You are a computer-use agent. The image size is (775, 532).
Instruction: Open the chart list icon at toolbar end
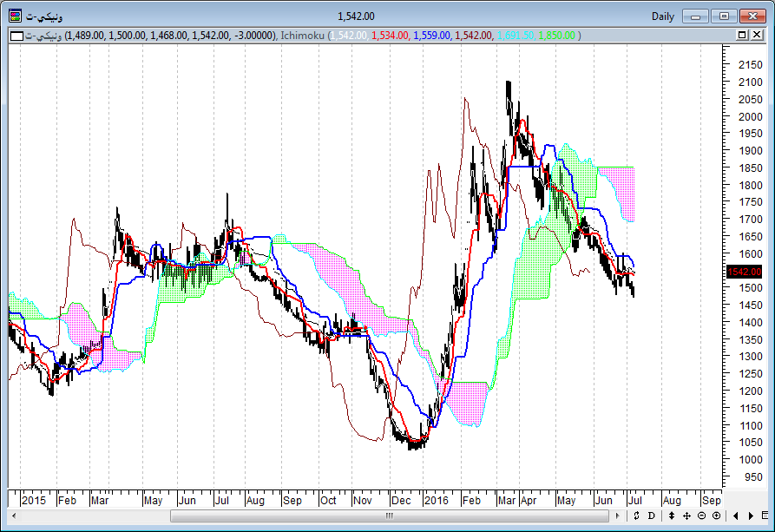(765, 516)
